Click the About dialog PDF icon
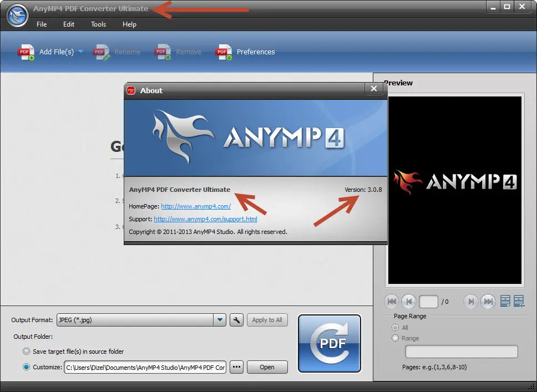The image size is (537, 392). pyautogui.click(x=131, y=90)
